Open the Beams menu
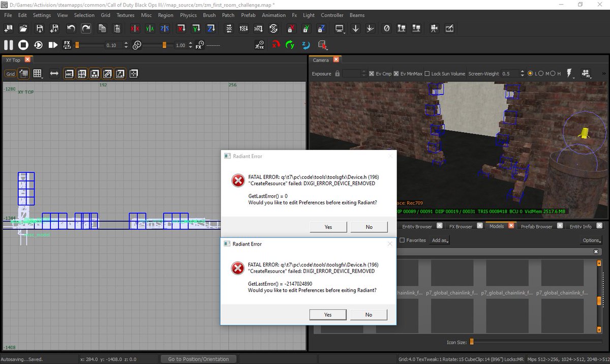610x364 pixels. tap(357, 15)
